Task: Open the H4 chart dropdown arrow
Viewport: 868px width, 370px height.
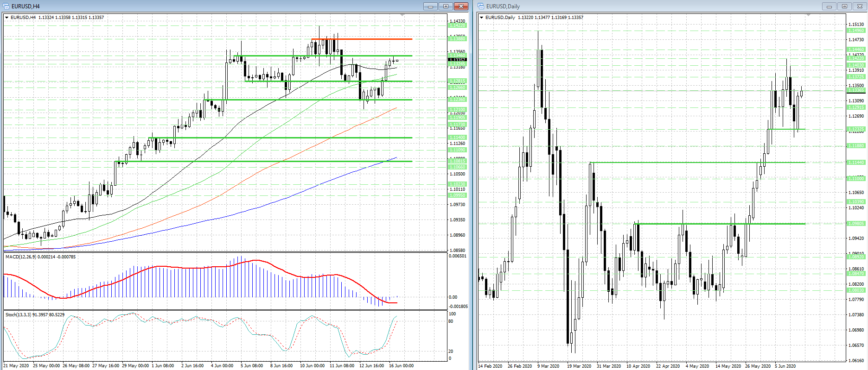Action: point(7,18)
